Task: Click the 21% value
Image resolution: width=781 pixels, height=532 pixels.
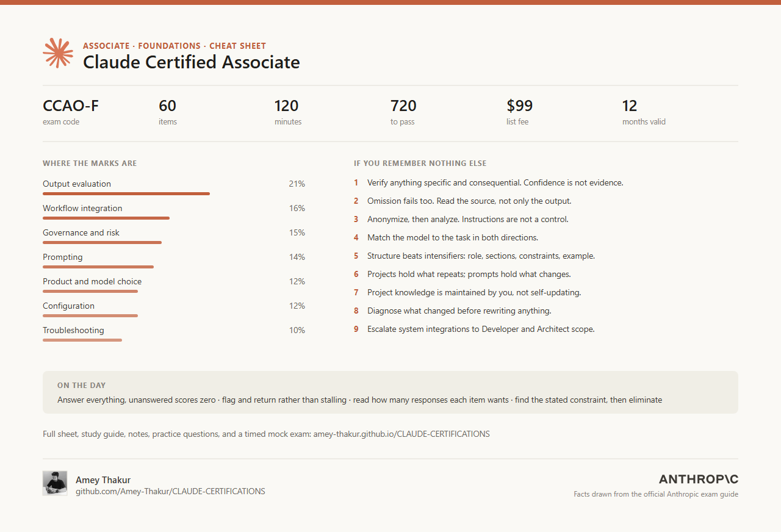Action: [297, 184]
